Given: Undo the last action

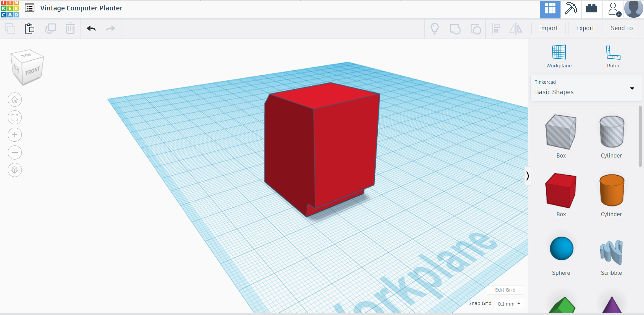Looking at the screenshot, I should tap(91, 28).
